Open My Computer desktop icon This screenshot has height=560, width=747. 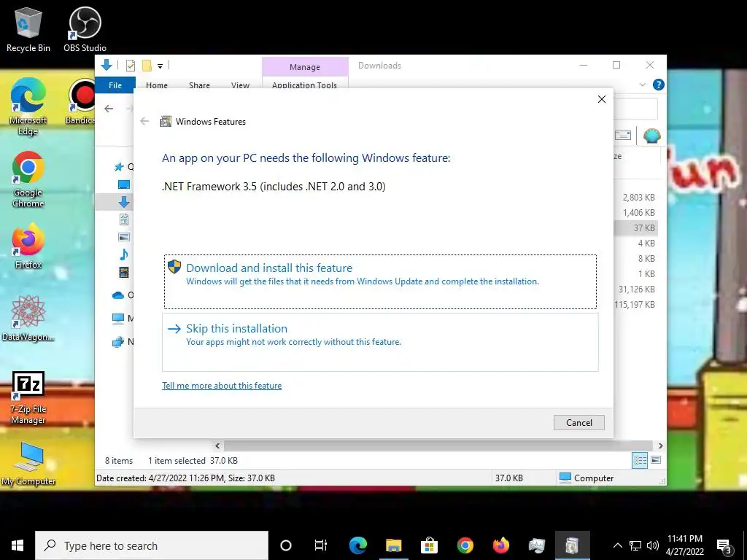click(28, 463)
